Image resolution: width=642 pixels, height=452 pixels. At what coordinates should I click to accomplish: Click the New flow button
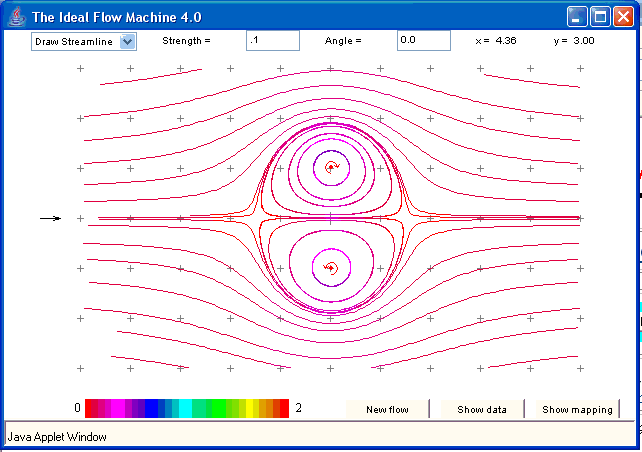pyautogui.click(x=387, y=409)
